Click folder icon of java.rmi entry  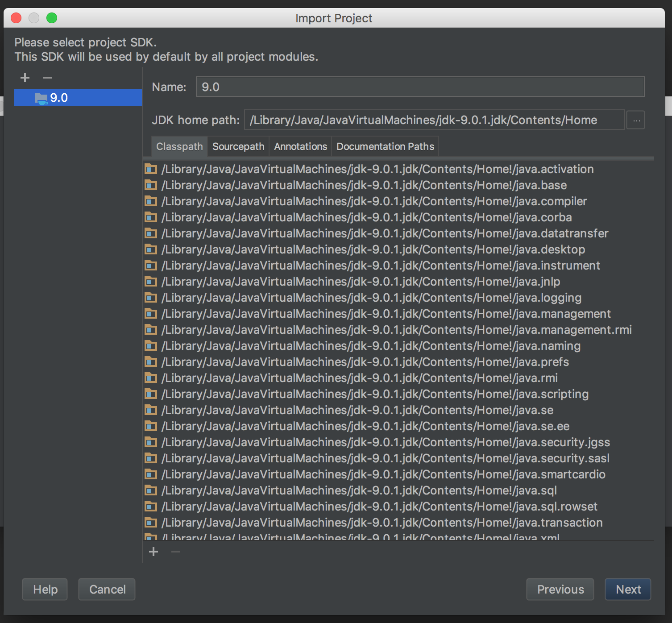151,378
